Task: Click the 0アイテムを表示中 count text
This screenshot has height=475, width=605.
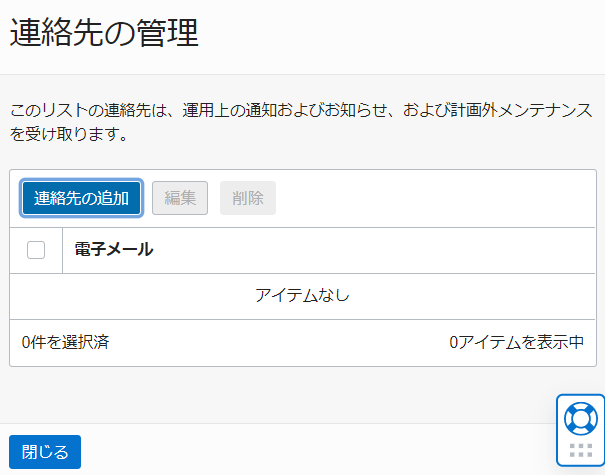Action: [517, 342]
